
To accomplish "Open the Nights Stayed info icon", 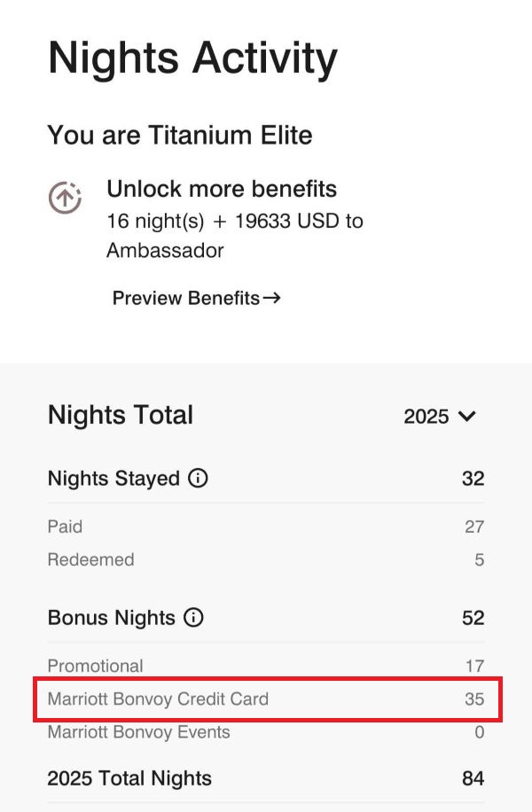I will click(x=199, y=479).
